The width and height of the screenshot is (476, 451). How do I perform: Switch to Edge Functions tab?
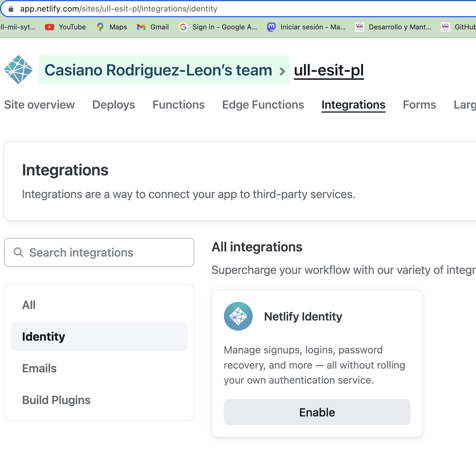[x=263, y=105]
